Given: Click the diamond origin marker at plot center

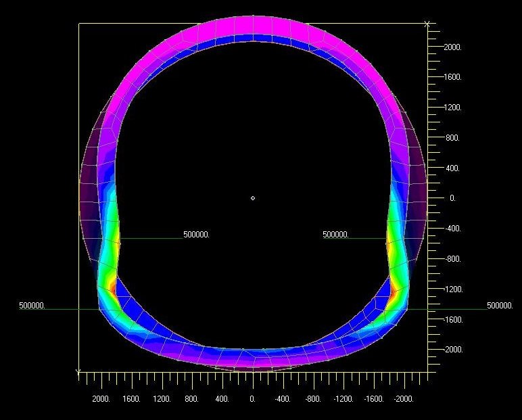Looking at the screenshot, I should point(253,198).
